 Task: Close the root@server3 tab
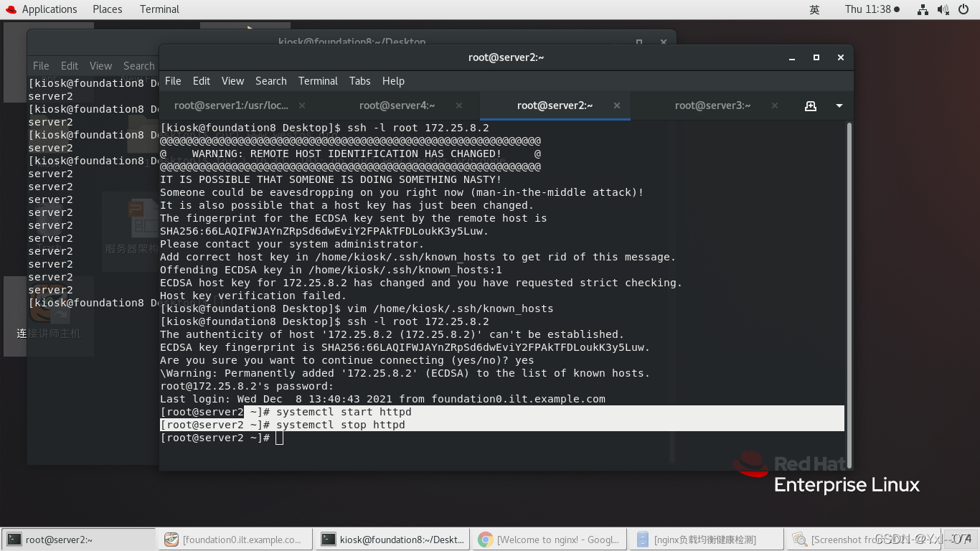click(x=775, y=105)
